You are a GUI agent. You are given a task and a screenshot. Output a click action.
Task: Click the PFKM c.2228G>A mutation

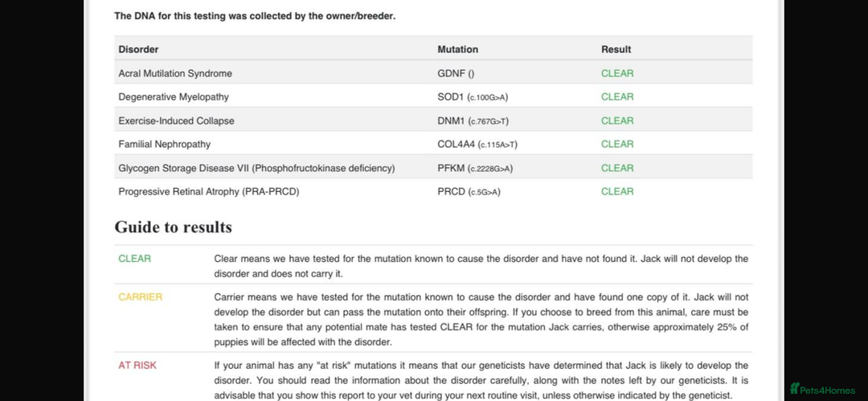point(475,168)
